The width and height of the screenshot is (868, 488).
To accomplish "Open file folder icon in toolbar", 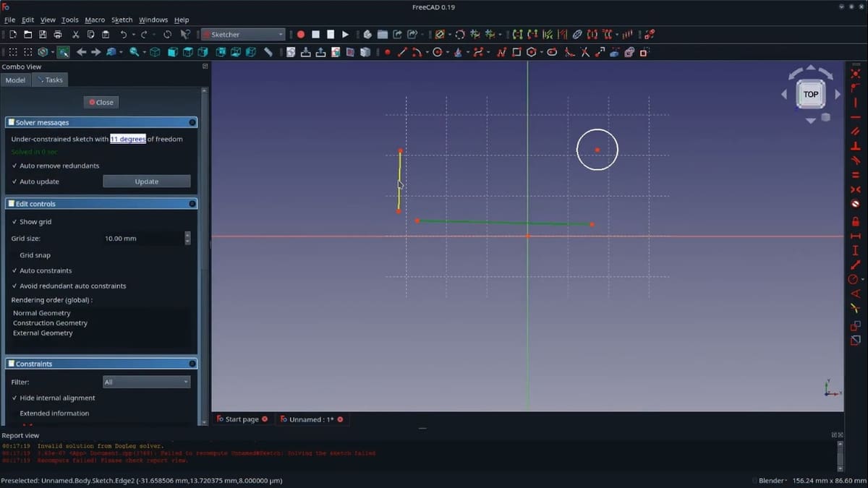I will 27,34.
